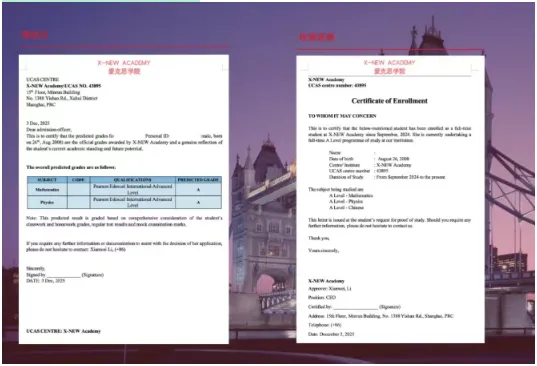This screenshot has width=537, height=366.
Task: Click bold "UCAS centre number: 43895" under certificate letterhead
Action: [x=337, y=85]
